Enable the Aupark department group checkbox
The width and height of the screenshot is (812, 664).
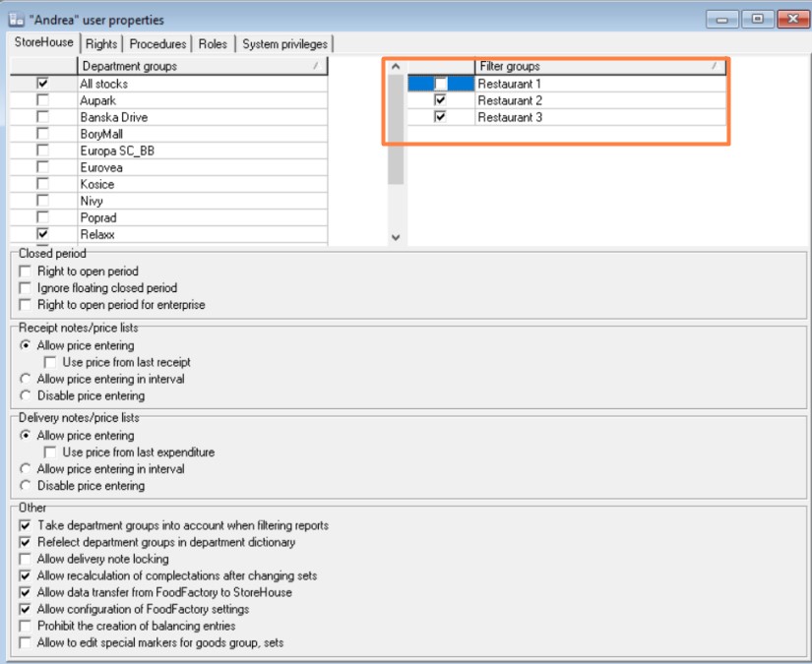coord(42,101)
